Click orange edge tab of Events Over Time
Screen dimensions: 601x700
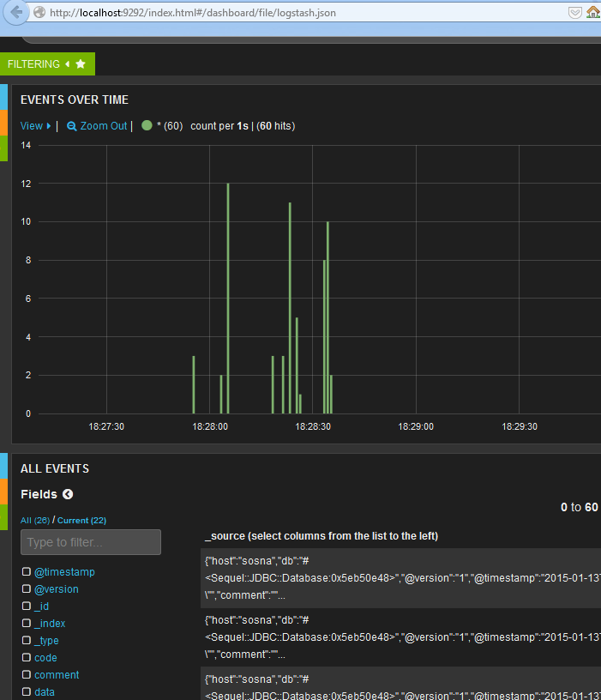(x=3, y=123)
